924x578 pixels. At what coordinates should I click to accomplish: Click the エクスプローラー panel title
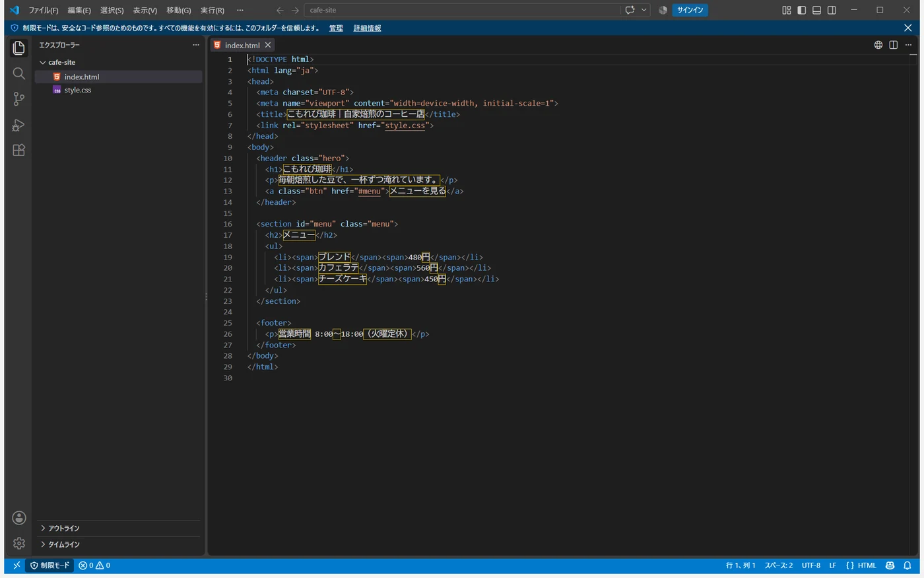59,45
